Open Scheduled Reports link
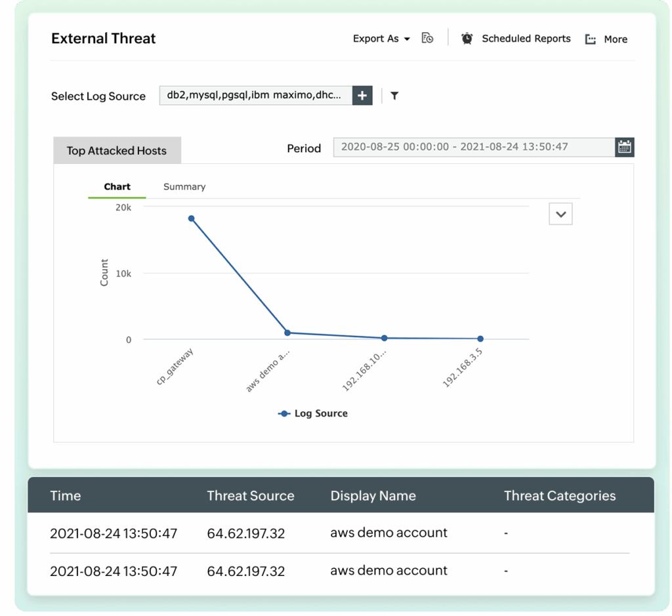Viewport: 672px width, 616px height. point(526,39)
